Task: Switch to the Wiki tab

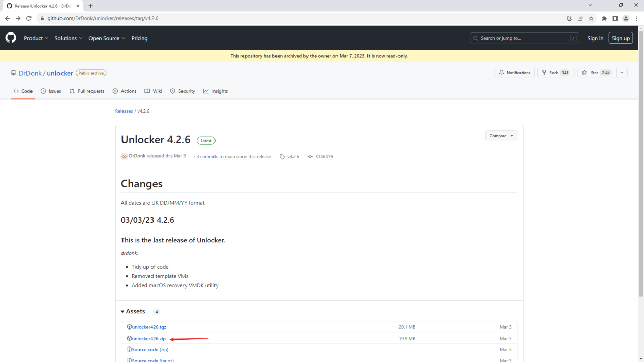Action: click(x=153, y=91)
